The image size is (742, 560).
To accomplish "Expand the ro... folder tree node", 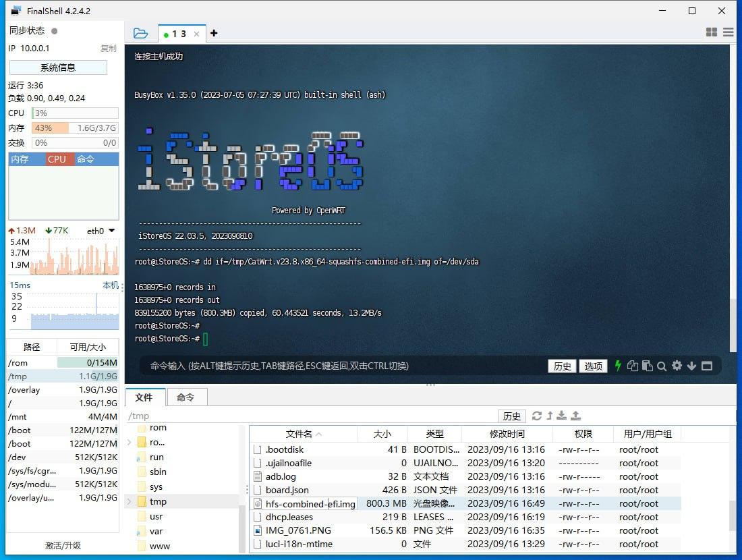I will 130,442.
